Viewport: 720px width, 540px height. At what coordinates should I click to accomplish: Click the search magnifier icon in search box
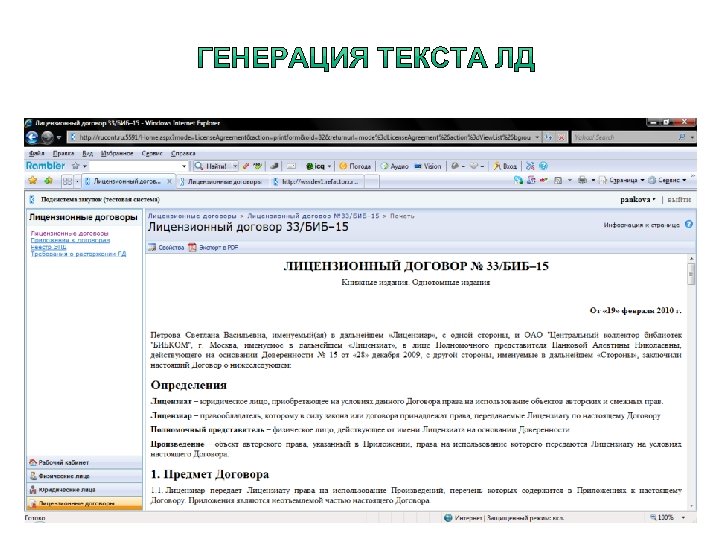682,137
